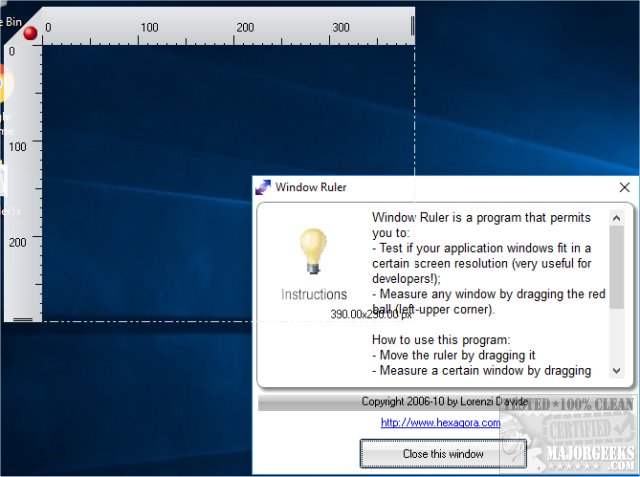Screen dimensions: 640x477
Task: Click the 200 mark on horizontal ruler
Action: pyautogui.click(x=245, y=27)
